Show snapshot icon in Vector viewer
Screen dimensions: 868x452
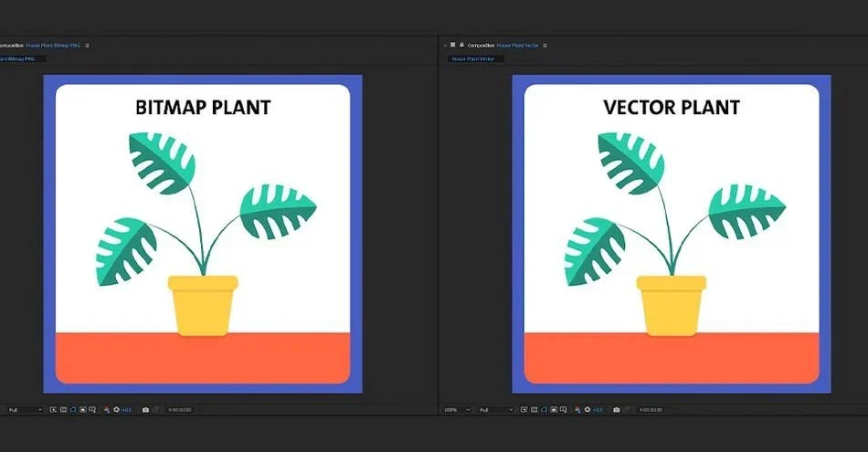[x=627, y=410]
